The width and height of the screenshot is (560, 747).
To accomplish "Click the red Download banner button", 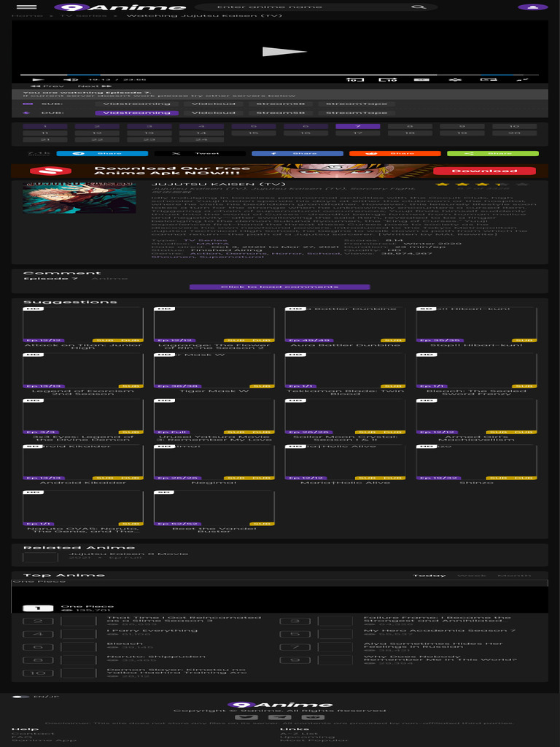I will click(x=484, y=171).
